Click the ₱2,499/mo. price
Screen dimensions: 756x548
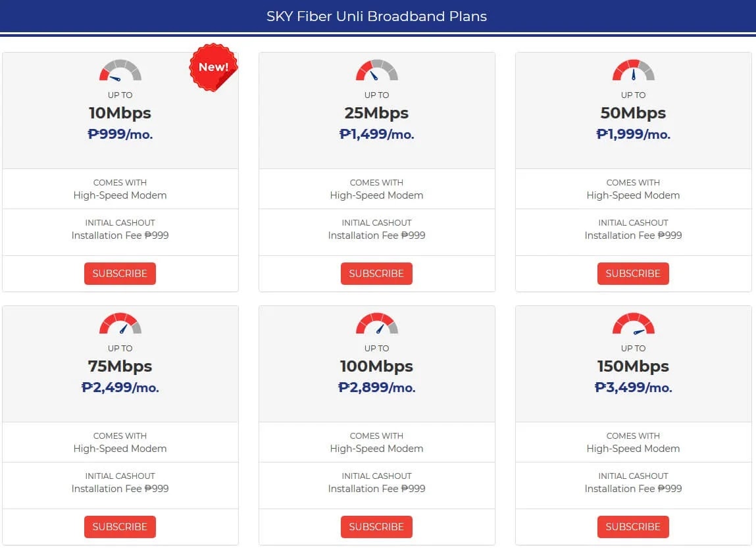pyautogui.click(x=120, y=387)
